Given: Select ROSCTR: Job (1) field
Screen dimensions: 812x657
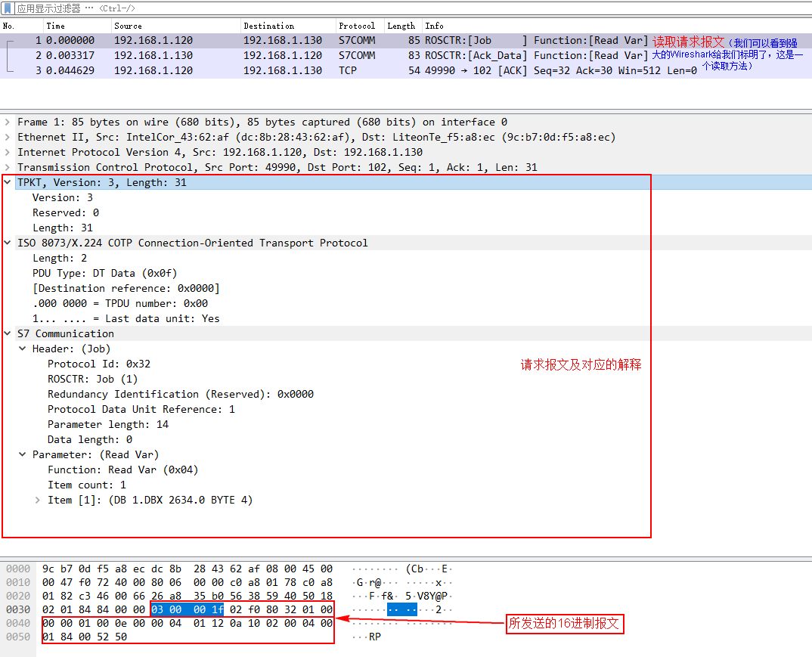Looking at the screenshot, I should tap(93, 379).
